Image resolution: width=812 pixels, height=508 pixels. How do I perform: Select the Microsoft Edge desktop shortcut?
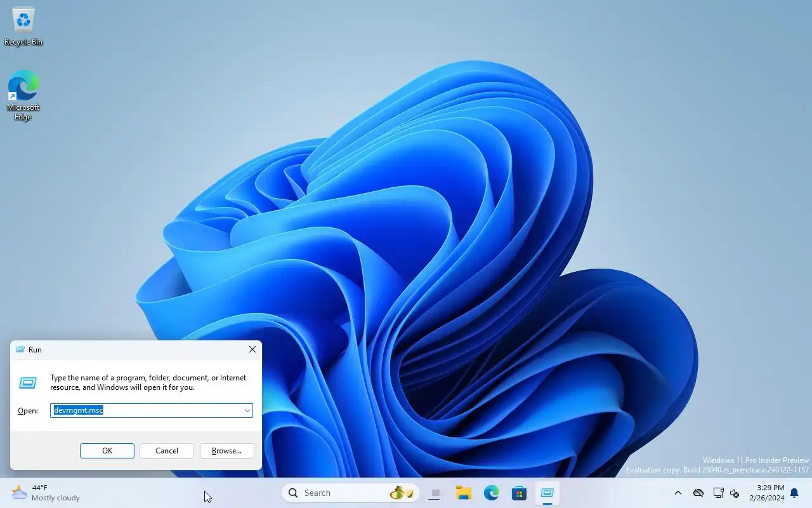tap(23, 95)
